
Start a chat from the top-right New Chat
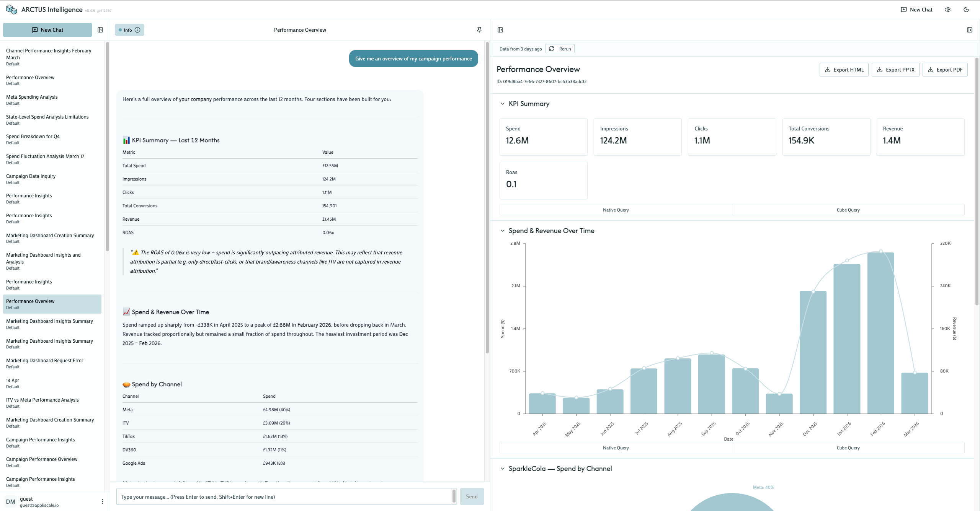coord(917,10)
